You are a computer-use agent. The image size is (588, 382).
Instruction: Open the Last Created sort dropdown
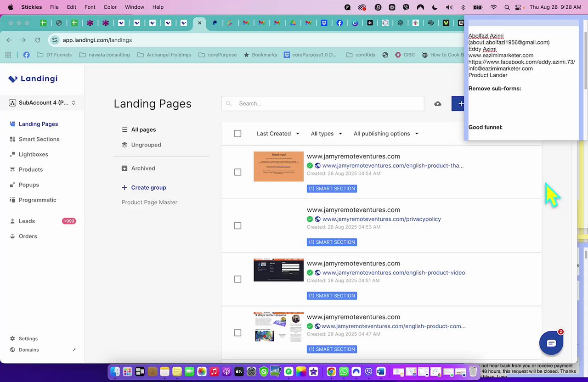pos(278,134)
